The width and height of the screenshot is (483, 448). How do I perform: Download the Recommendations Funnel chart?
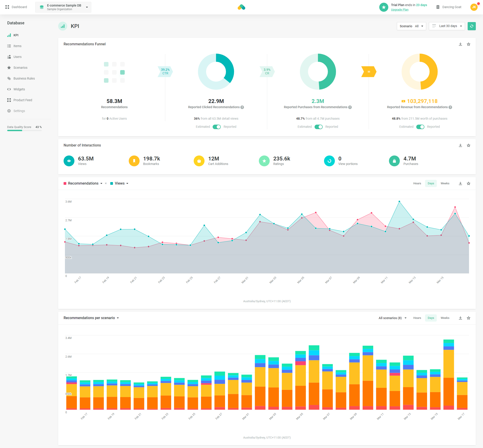click(460, 44)
